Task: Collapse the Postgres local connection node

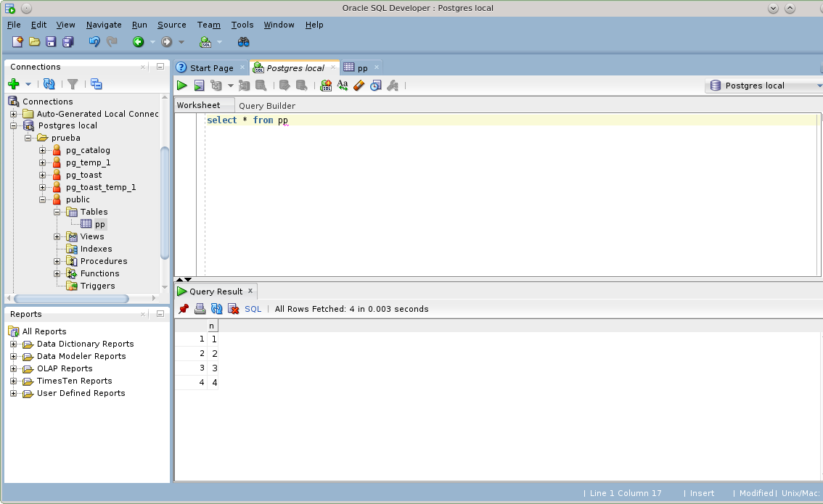Action: 14,126
